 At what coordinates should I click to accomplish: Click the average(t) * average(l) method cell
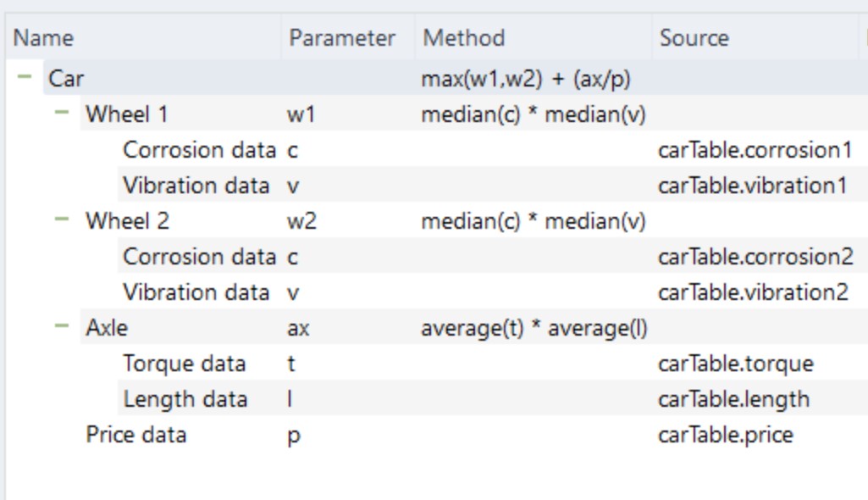click(534, 328)
